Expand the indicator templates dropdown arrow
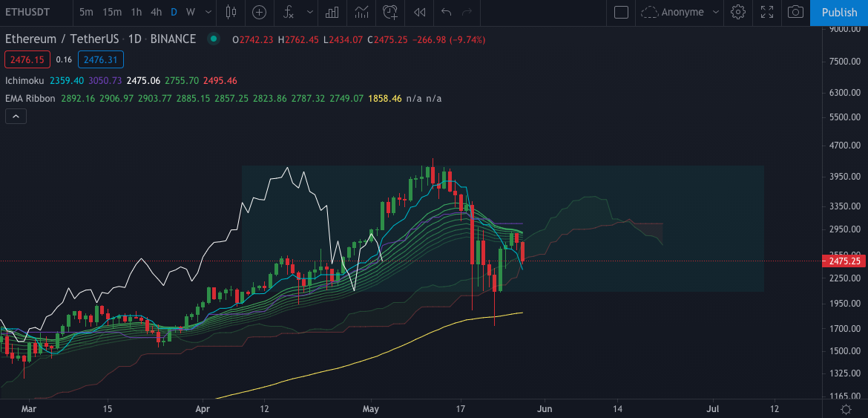 [309, 12]
